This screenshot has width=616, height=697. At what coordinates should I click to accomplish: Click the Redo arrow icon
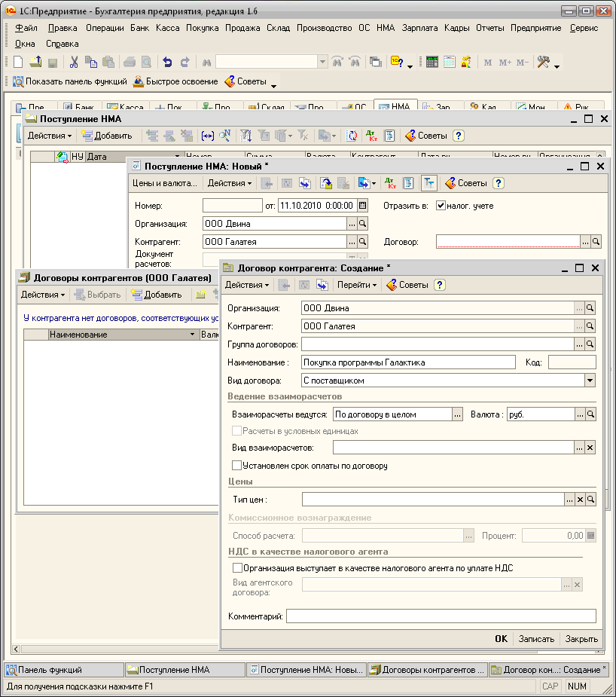184,62
